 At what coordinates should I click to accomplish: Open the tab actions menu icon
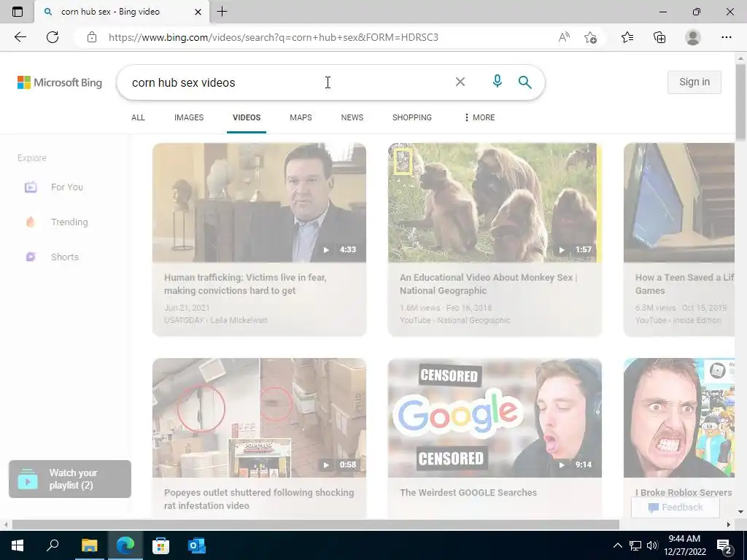18,12
